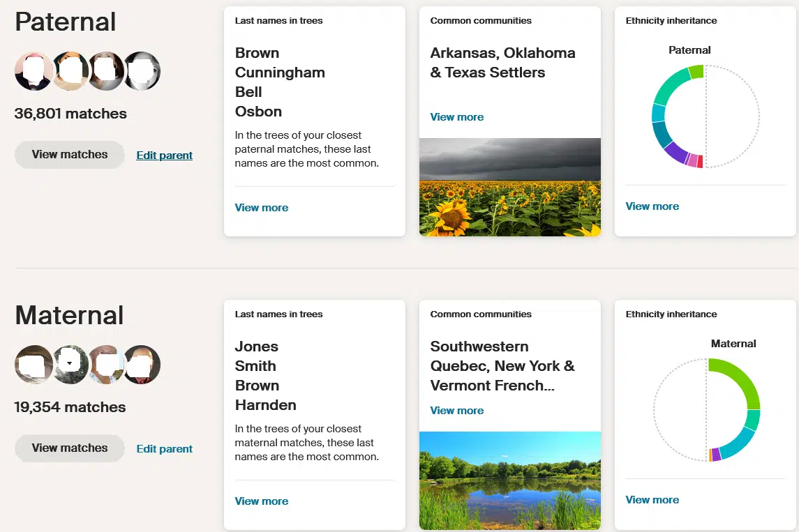Open View matches for Paternal side
Screen dimensions: 799x532
[x=69, y=155]
